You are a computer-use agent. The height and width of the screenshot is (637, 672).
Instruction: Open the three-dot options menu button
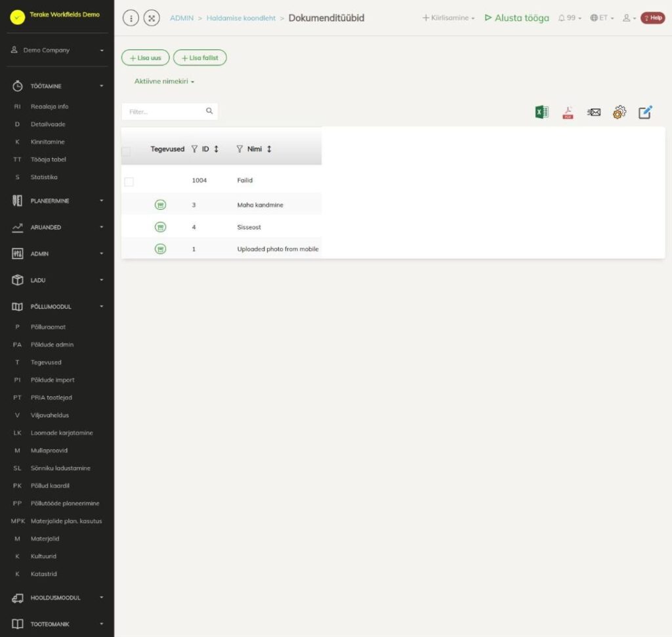pyautogui.click(x=131, y=18)
